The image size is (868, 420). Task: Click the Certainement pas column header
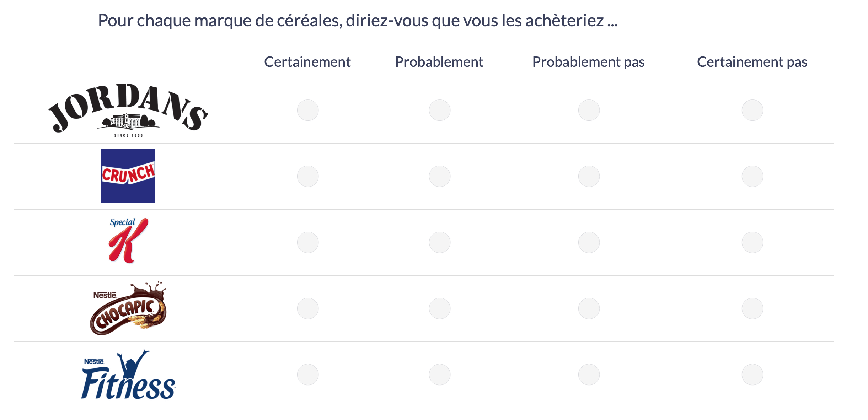click(x=752, y=62)
